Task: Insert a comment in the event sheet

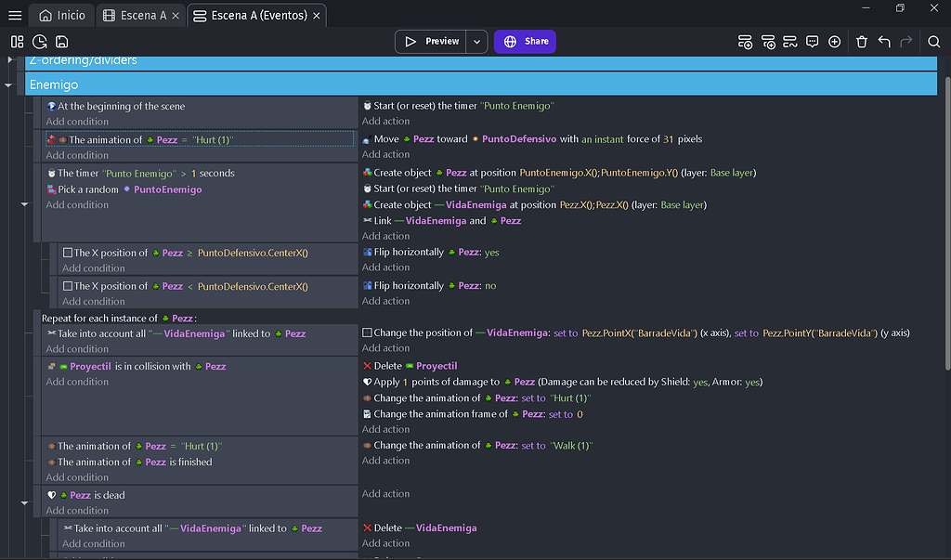Action: [812, 42]
